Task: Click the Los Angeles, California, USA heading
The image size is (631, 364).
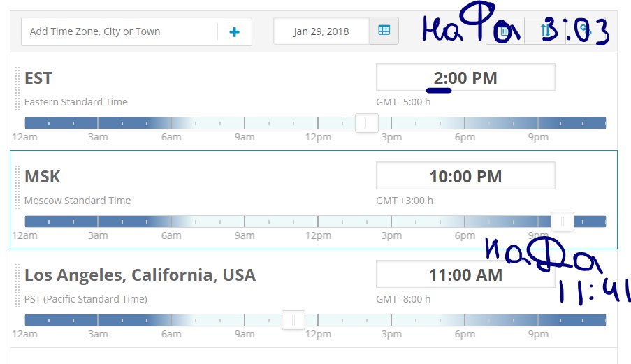Action: (140, 275)
